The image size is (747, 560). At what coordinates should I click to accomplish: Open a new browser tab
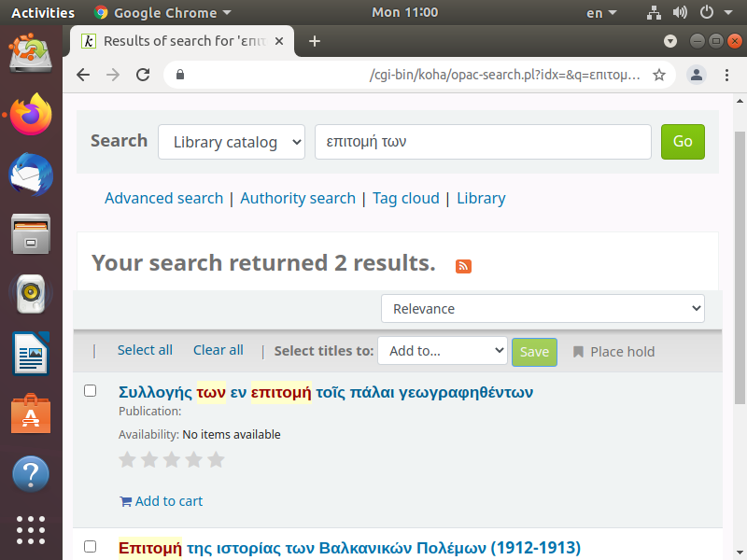315,41
